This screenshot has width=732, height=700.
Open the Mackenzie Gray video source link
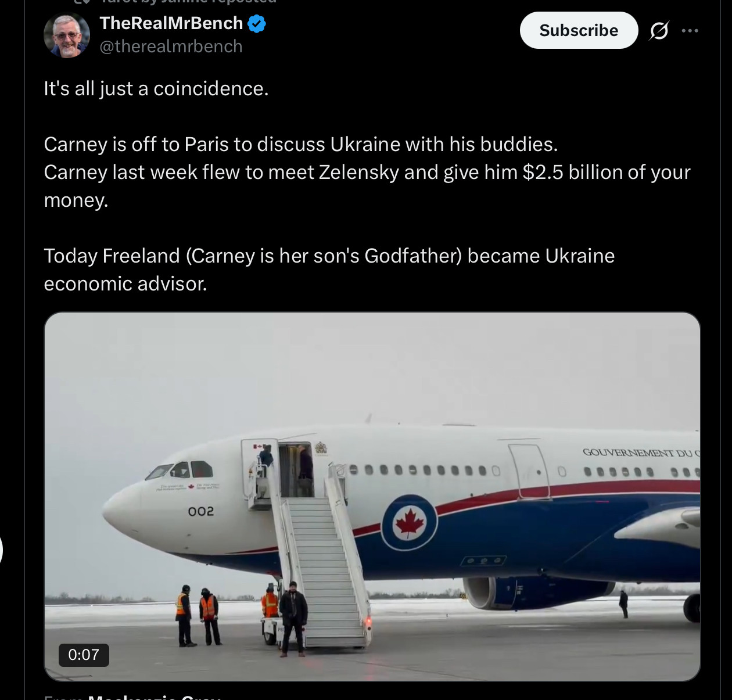point(154,697)
